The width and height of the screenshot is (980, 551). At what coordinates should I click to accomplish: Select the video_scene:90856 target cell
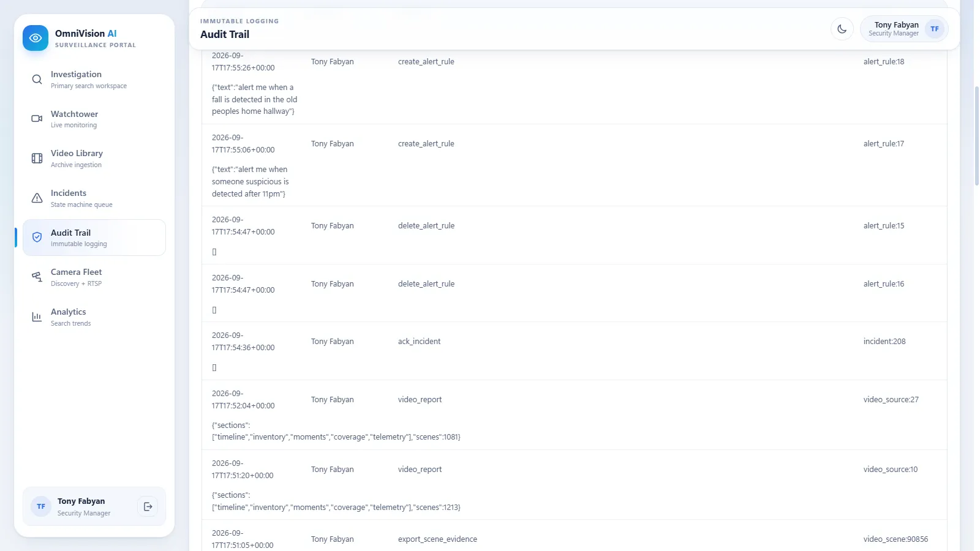[x=895, y=539]
